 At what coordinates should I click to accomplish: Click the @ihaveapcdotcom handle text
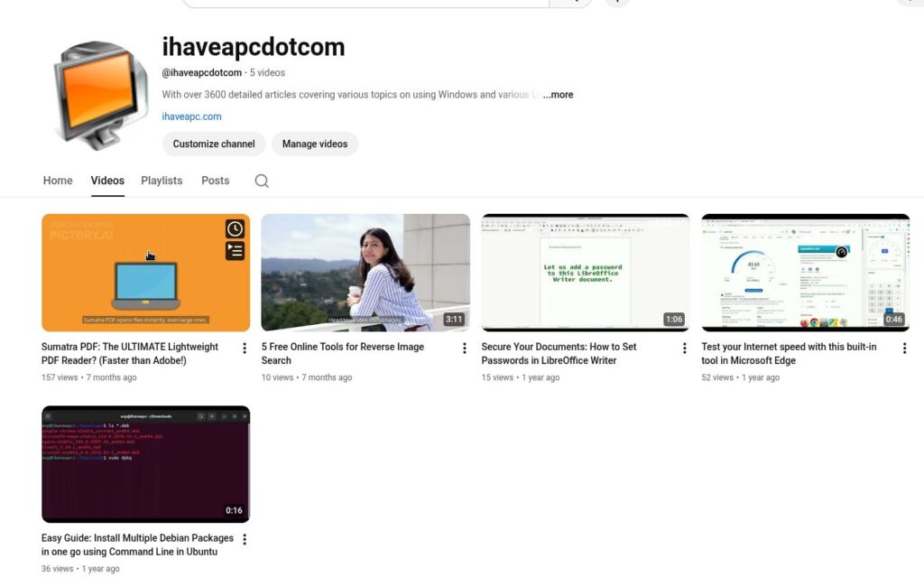(201, 72)
